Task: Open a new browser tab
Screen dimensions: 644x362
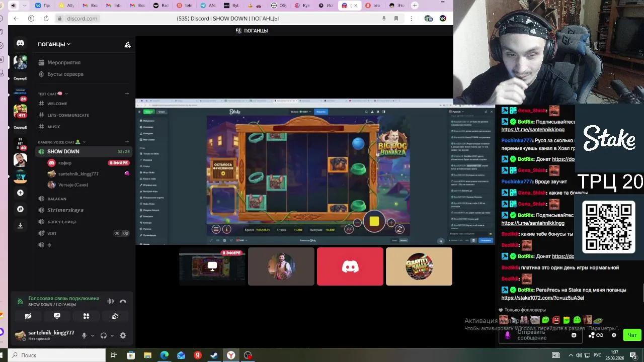Action: point(415,6)
